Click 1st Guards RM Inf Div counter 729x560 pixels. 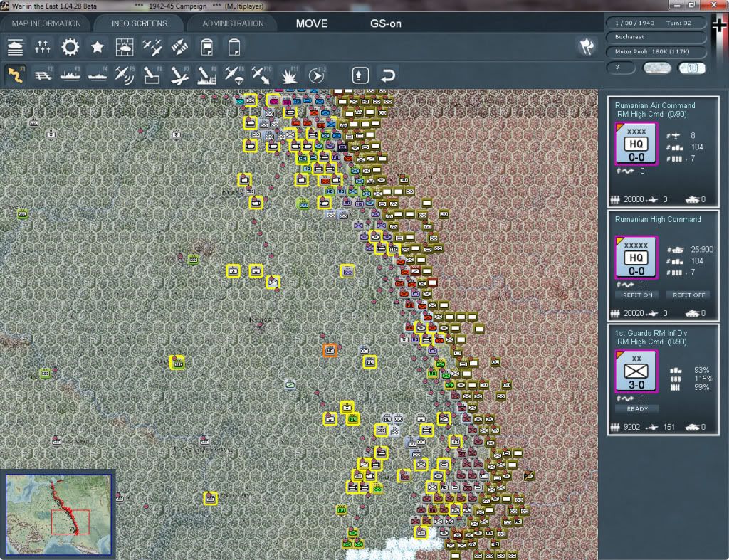[x=636, y=371]
